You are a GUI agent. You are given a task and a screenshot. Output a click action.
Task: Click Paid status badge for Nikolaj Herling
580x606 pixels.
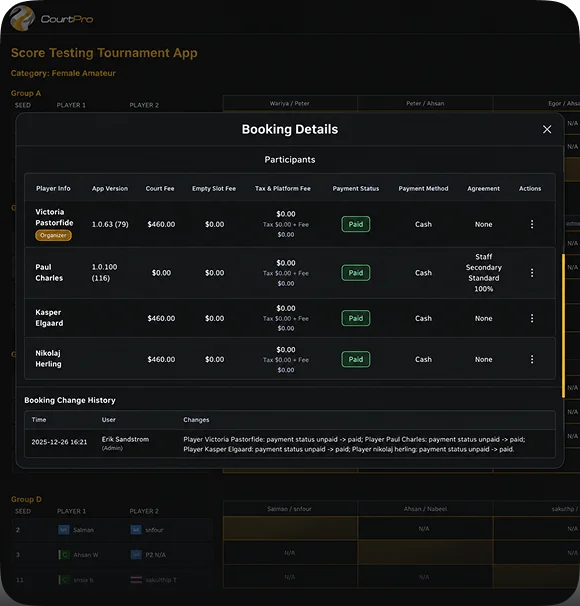[355, 359]
